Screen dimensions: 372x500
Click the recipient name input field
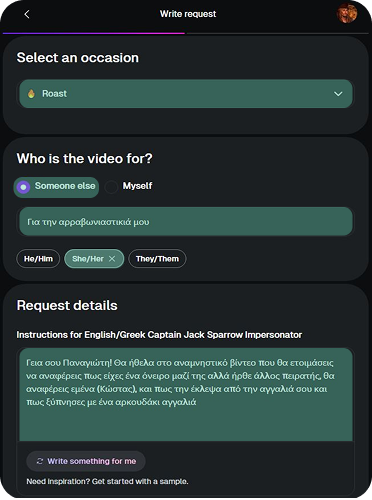(186, 222)
